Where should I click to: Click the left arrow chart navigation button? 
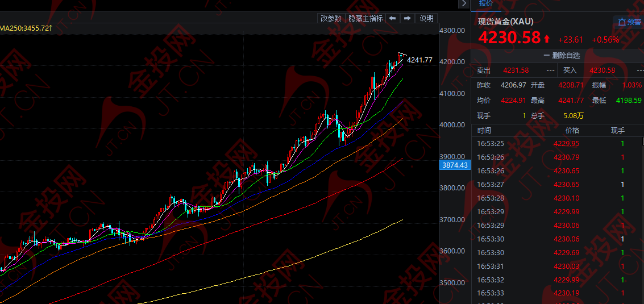click(x=392, y=18)
